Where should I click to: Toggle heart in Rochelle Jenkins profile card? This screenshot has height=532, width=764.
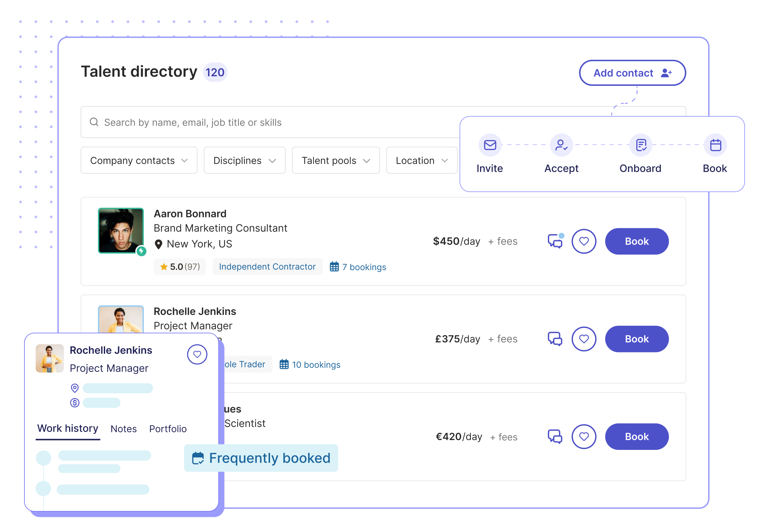point(197,355)
